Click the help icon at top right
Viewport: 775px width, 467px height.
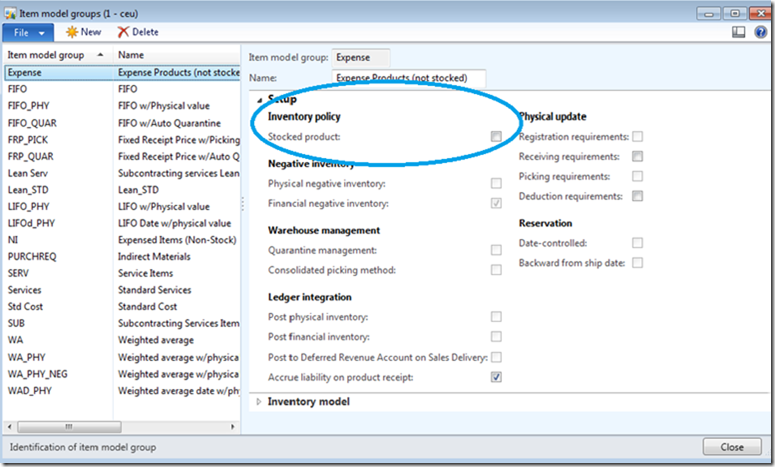(x=758, y=32)
